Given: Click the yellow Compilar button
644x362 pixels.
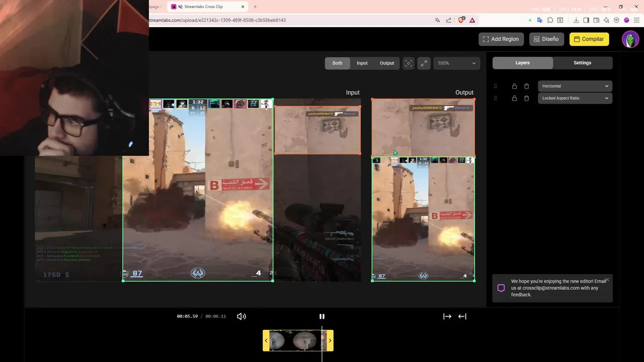Looking at the screenshot, I should coord(589,39).
